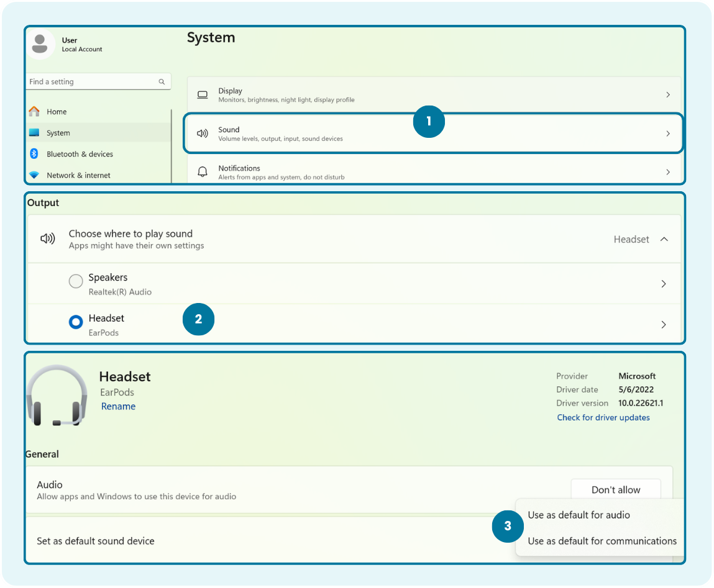Click the Home house icon in sidebar
714x588 pixels.
tap(34, 112)
